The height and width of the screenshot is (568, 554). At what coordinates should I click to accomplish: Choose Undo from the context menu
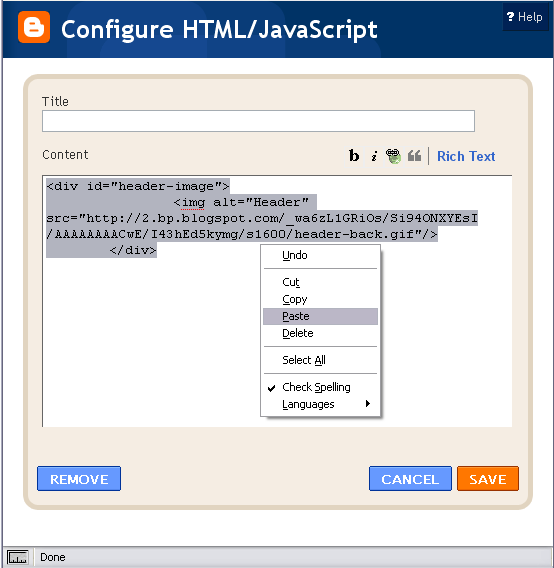[x=320, y=255]
